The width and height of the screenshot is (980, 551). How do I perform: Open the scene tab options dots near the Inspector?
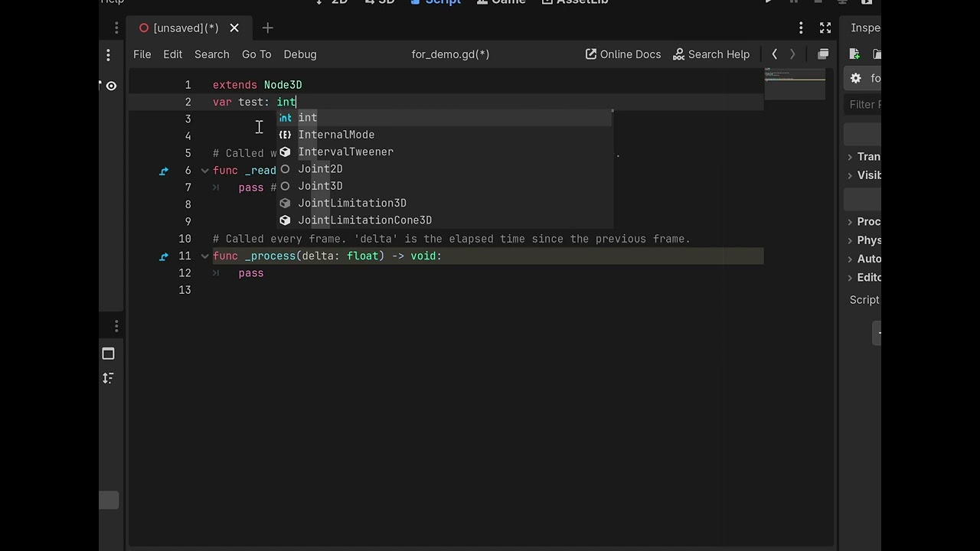(801, 28)
